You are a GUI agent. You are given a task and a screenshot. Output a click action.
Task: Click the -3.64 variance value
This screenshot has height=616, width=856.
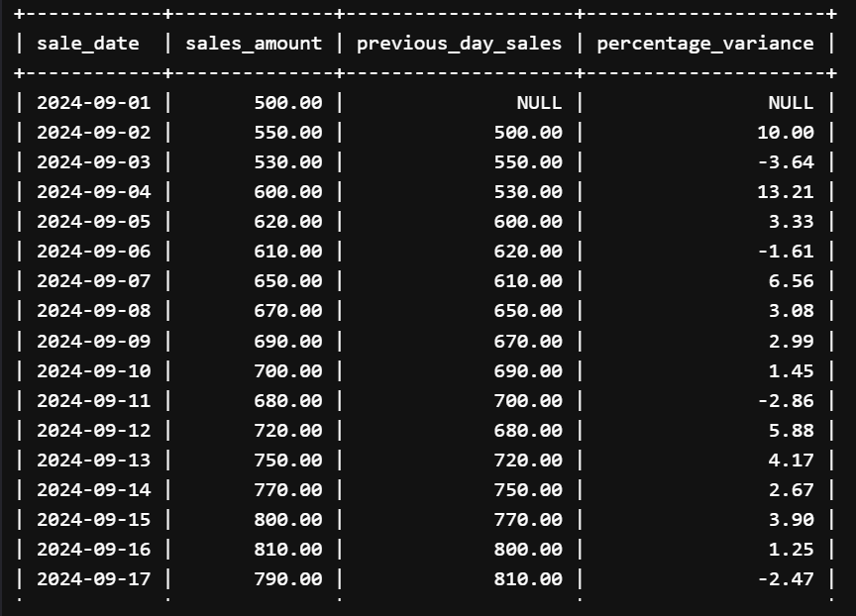(786, 162)
